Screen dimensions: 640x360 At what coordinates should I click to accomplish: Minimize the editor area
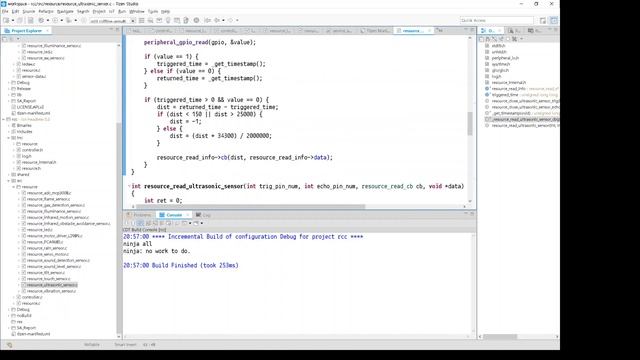point(466,30)
